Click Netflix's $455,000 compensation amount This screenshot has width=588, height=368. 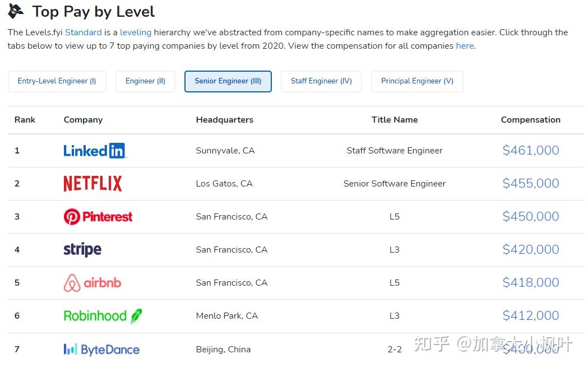(x=530, y=183)
